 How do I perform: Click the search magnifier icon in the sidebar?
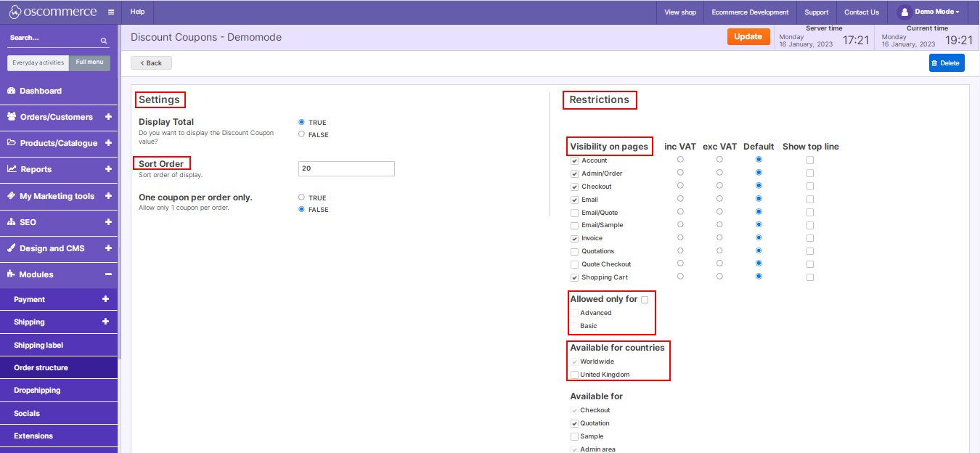pos(104,41)
